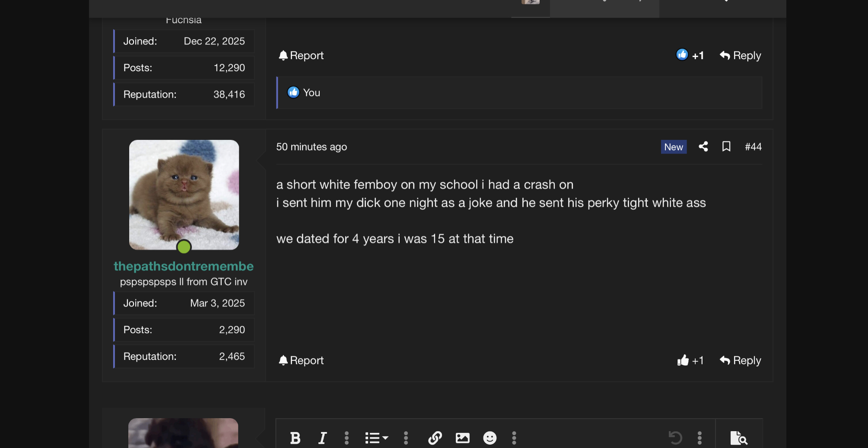Click the arrow icon in post #44's Reply
This screenshot has width=868, height=448.
(725, 360)
